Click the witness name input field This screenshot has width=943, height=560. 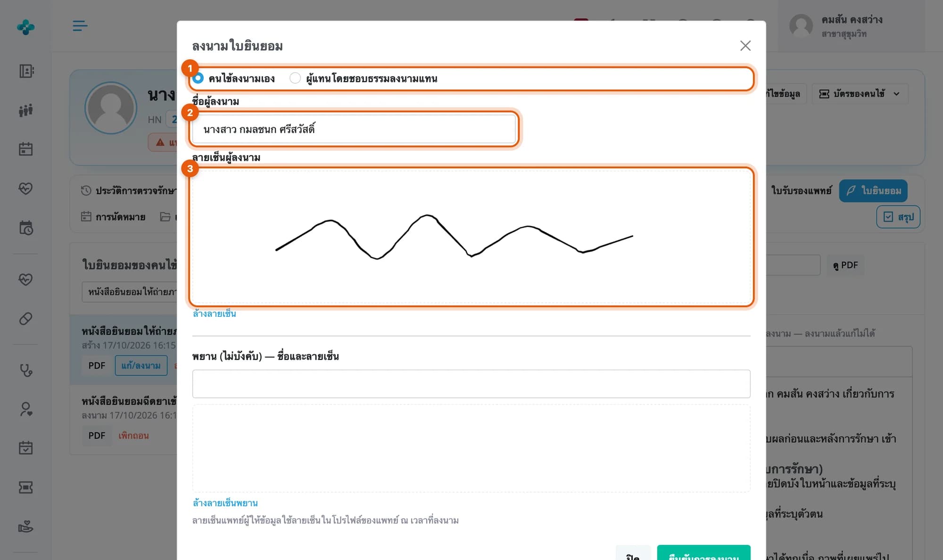(x=471, y=384)
